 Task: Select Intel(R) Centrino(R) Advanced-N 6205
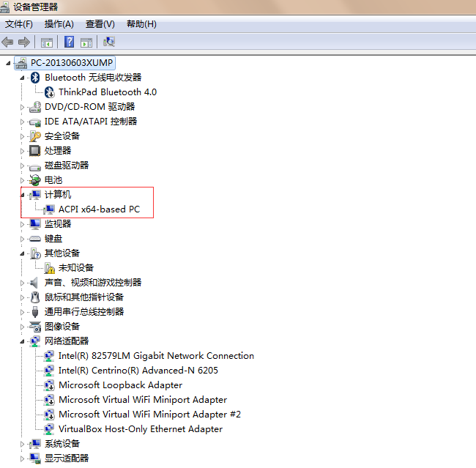pyautogui.click(x=138, y=370)
